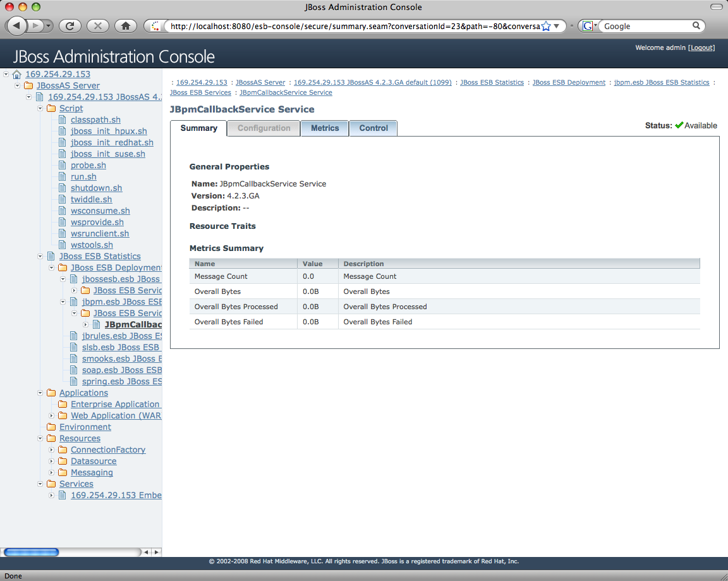Screen dimensions: 728x581
Task: Select the Enterprise Application tree item
Action: (115, 404)
